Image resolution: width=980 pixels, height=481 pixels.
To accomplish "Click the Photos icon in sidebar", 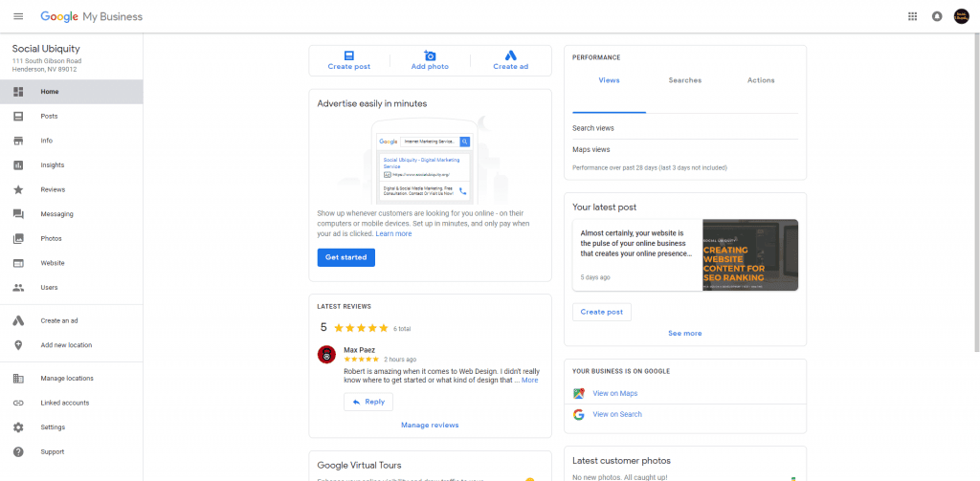I will (18, 239).
